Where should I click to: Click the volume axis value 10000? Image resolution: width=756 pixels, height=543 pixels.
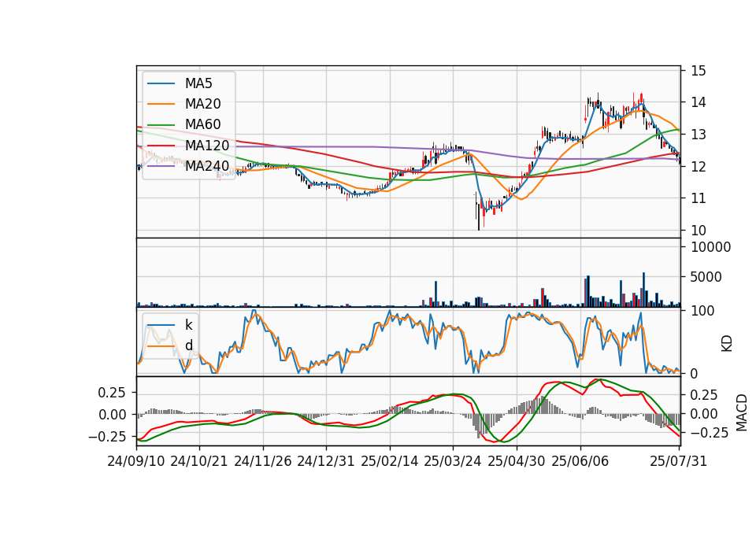click(710, 247)
